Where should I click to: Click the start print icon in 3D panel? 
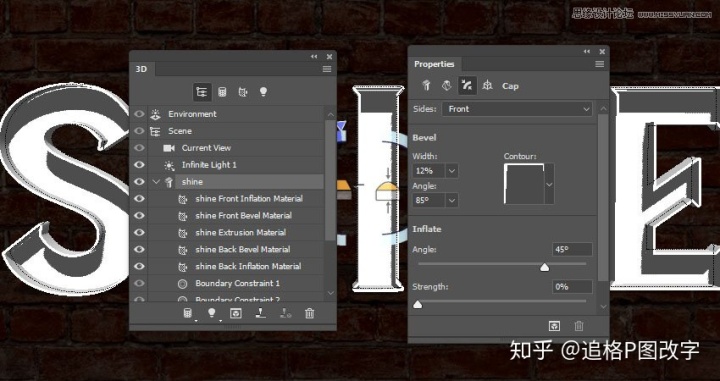[x=261, y=313]
